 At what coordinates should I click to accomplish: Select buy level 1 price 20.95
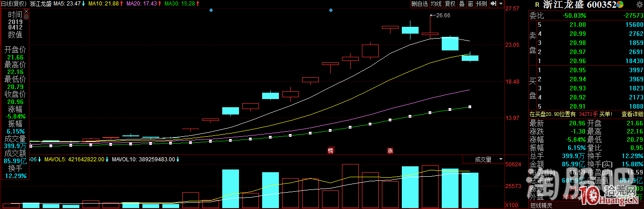point(577,70)
